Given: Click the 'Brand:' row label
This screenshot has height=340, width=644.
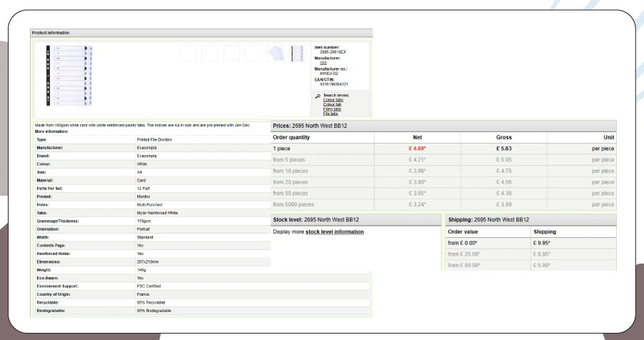Looking at the screenshot, I should coord(43,156).
